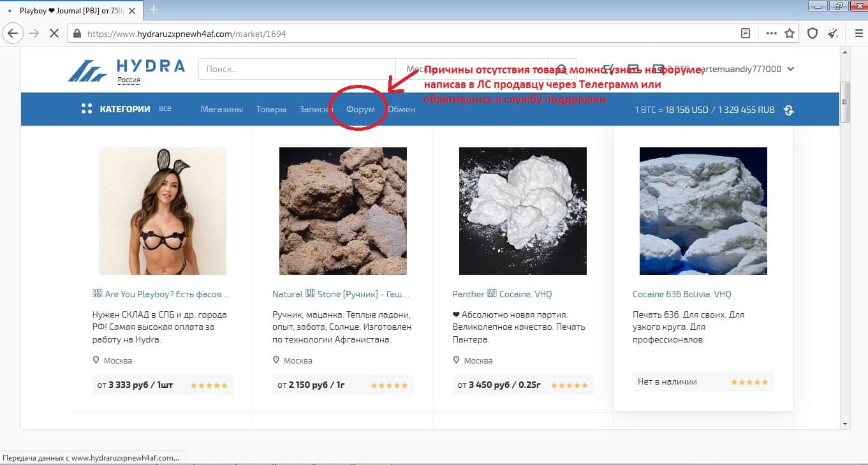This screenshot has width=868, height=465.
Task: Click the Россия link under the logo
Action: [129, 80]
